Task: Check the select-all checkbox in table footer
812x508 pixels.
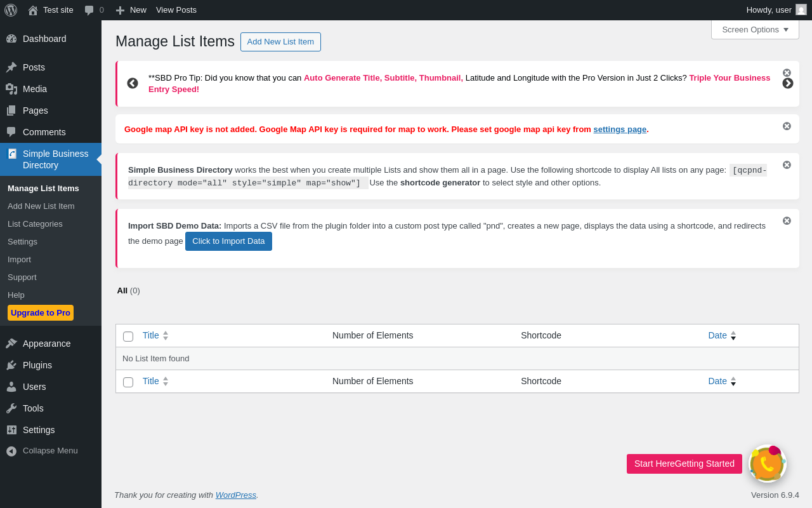Action: click(128, 382)
